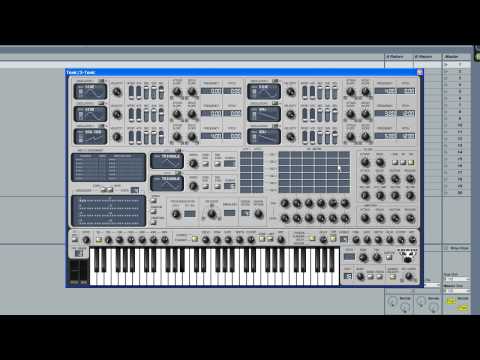The height and width of the screenshot is (360, 480).
Task: Click oscillator 1 second numeric value display
Action: click(x=232, y=91)
